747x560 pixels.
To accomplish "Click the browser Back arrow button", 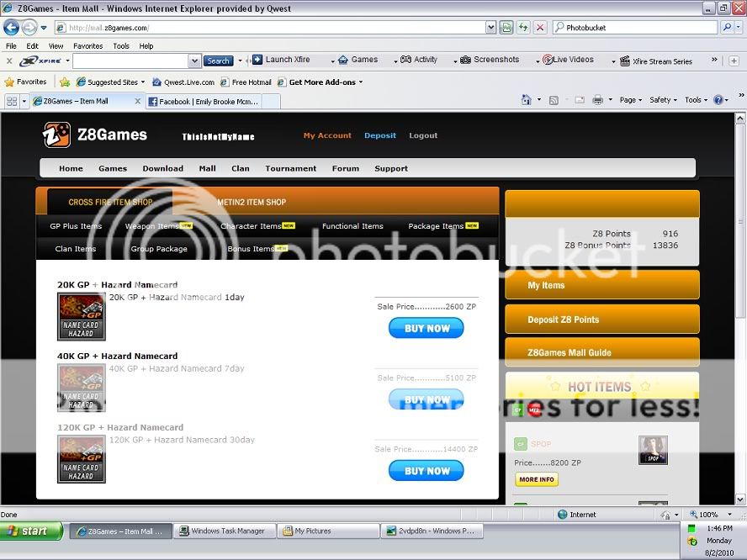I will click(11, 27).
